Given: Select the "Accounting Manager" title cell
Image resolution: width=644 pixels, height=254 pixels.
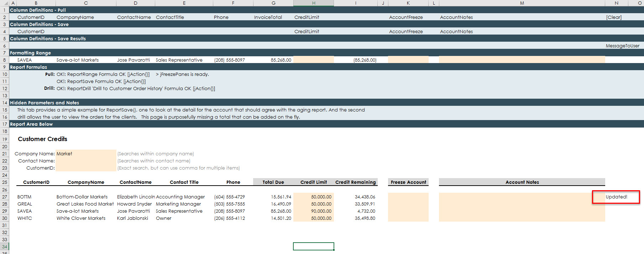Looking at the screenshot, I should coord(180,197).
